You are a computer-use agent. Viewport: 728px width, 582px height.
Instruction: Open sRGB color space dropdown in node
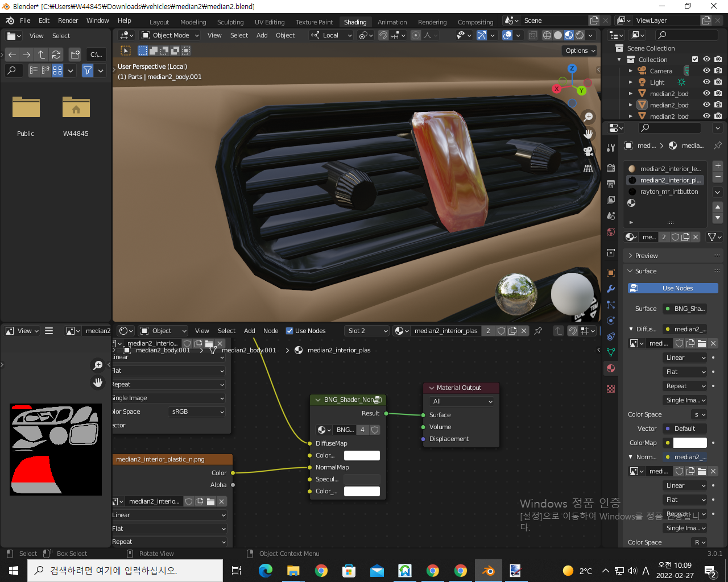click(197, 411)
